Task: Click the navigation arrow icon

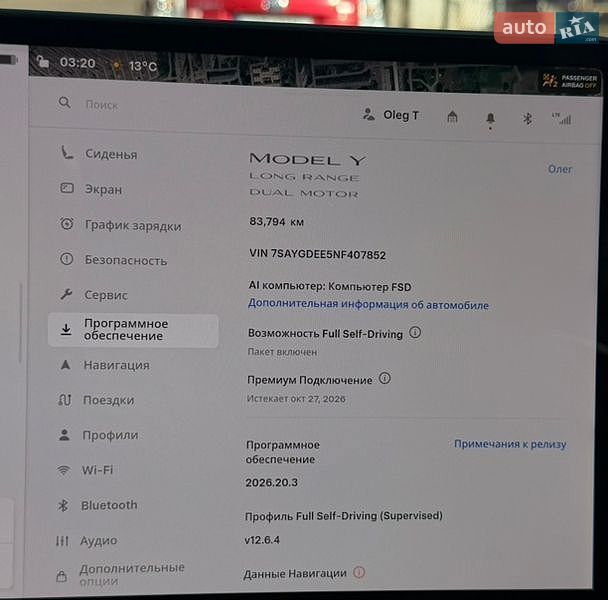Action: pos(66,365)
